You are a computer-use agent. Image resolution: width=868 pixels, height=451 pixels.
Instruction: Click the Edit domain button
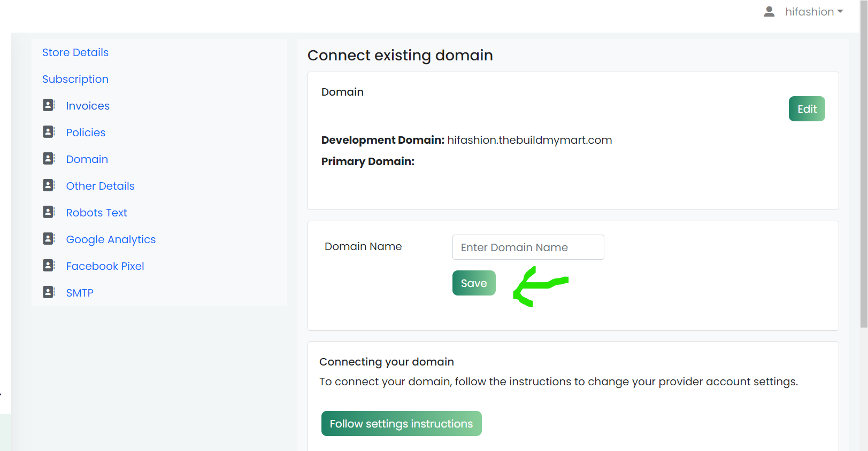(806, 108)
